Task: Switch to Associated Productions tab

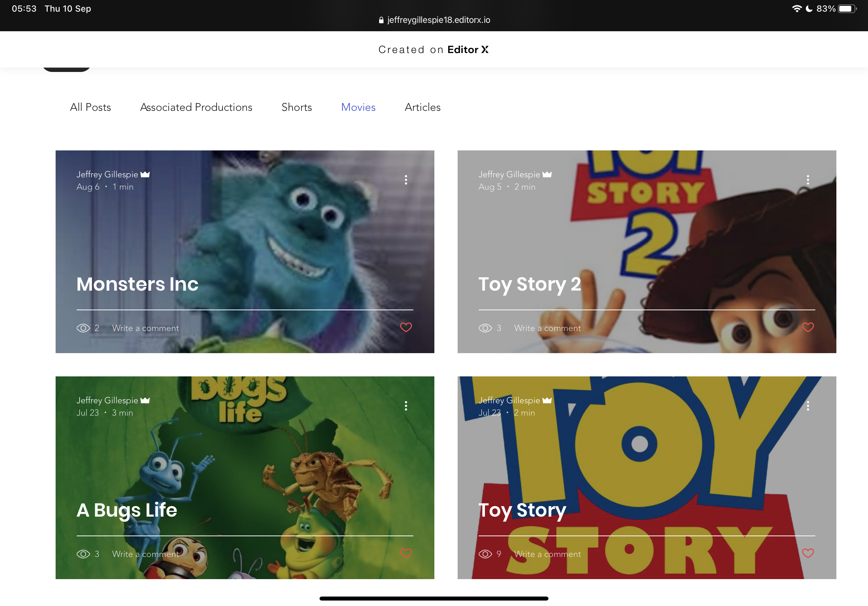Action: pos(196,107)
